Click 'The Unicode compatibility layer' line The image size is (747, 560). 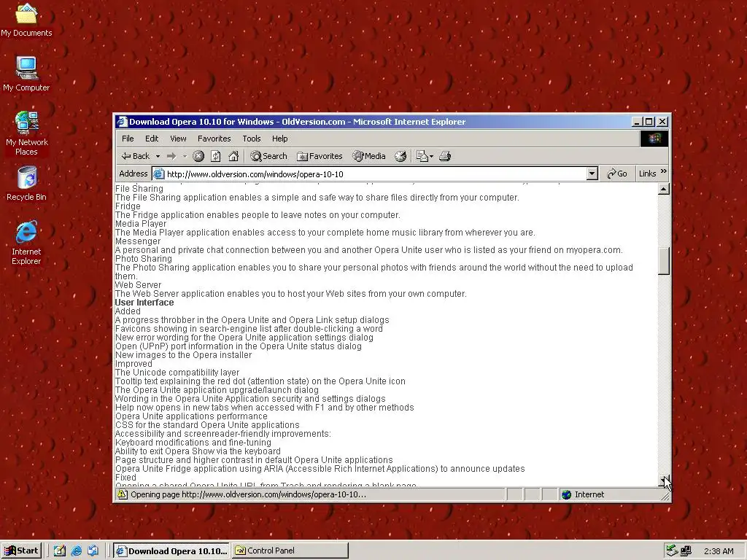(177, 373)
